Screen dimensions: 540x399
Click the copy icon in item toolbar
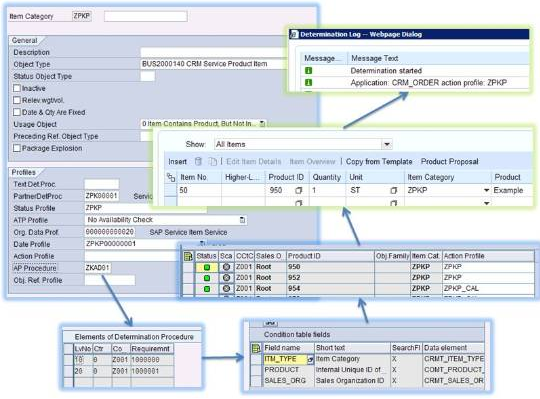point(213,161)
